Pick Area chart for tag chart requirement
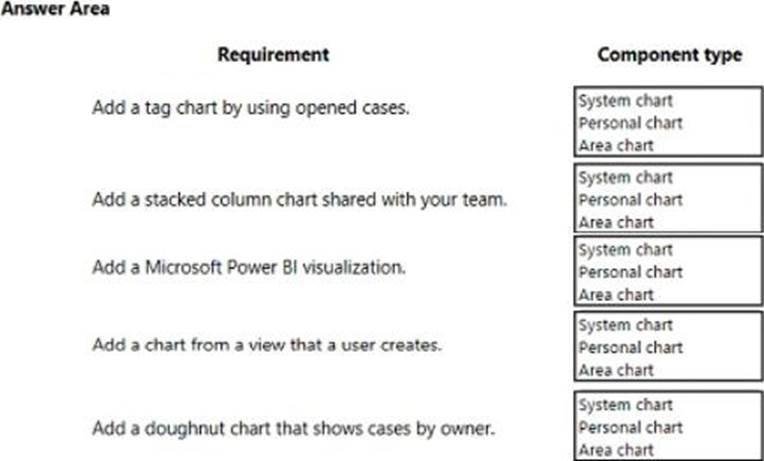Viewport: 764px width, 461px height. click(616, 145)
